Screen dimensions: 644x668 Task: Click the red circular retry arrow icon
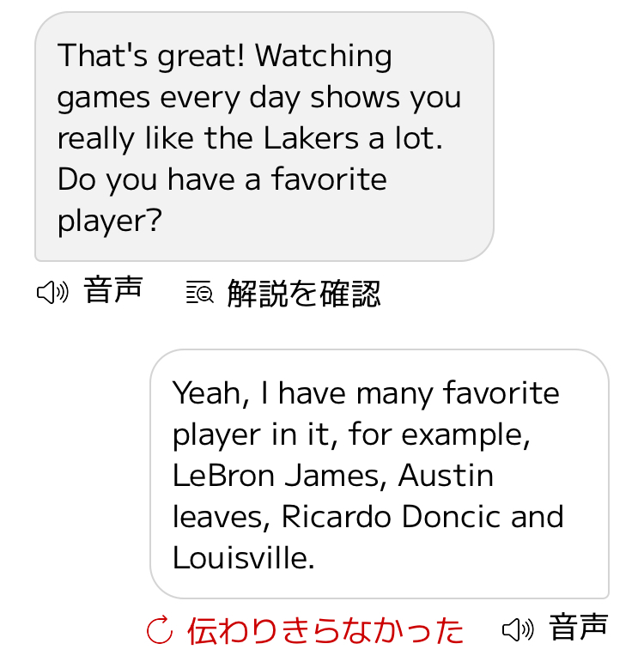tap(160, 630)
